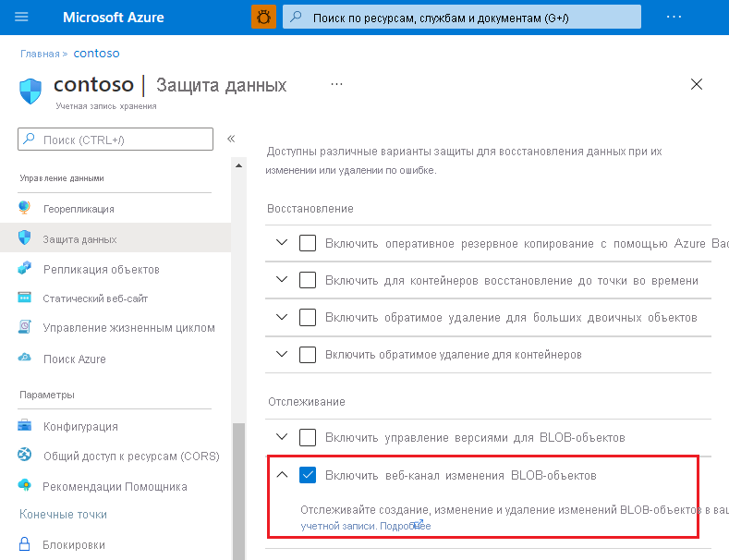Click the Рекомендации Помощника icon
729x560 pixels.
(24, 485)
